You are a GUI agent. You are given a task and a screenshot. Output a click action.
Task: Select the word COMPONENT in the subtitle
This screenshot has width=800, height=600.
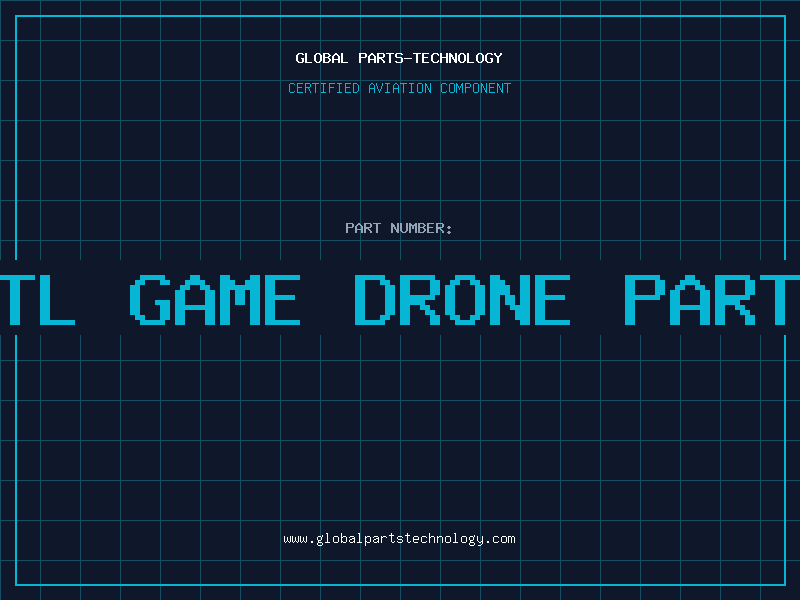click(x=475, y=88)
